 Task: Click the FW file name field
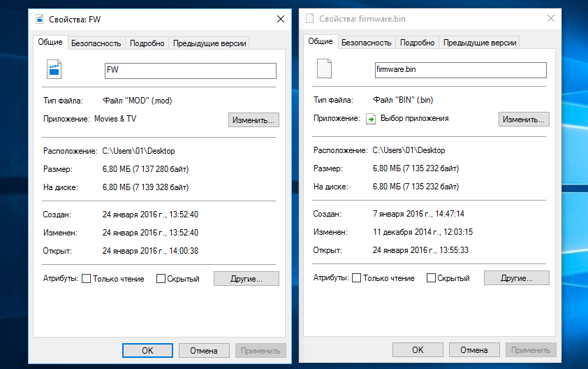tap(190, 71)
